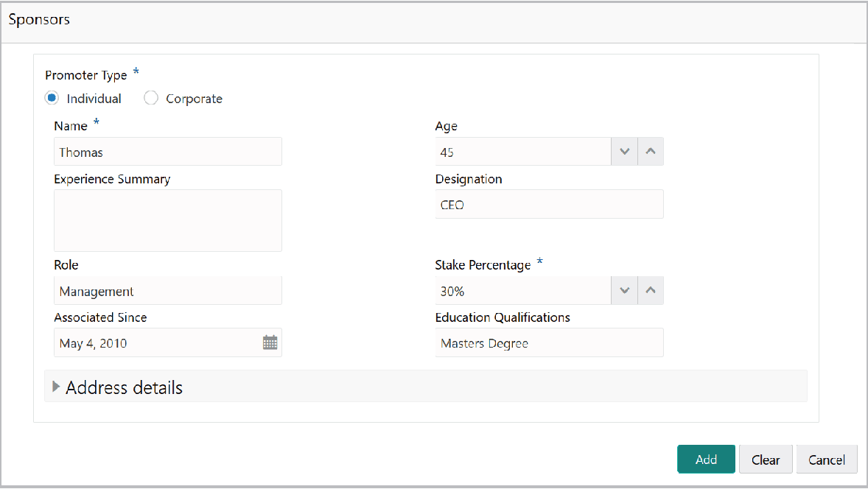This screenshot has width=868, height=489.
Task: Click the Cancel button
Action: (x=827, y=459)
